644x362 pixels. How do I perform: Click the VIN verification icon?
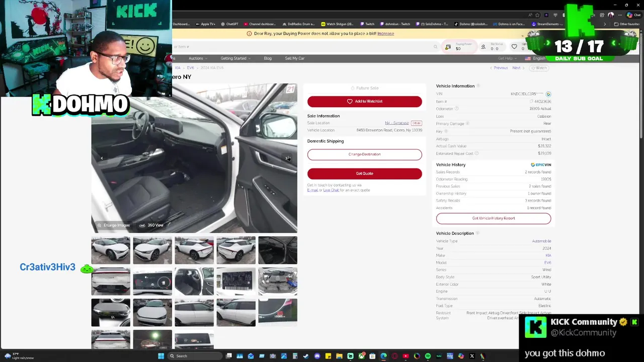click(548, 94)
